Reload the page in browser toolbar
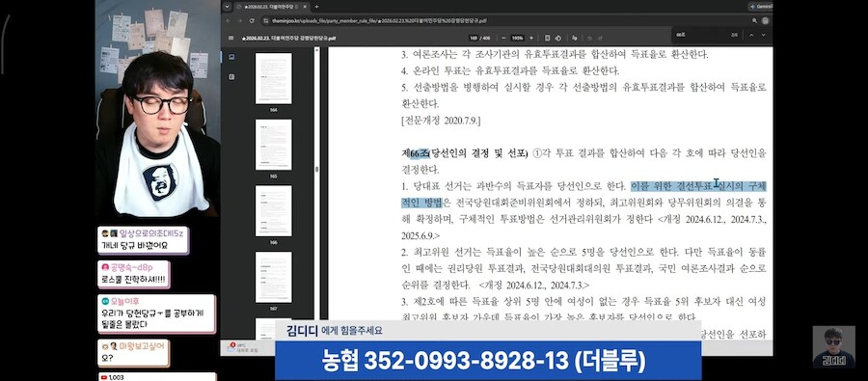Image resolution: width=868 pixels, height=381 pixels. coord(252,20)
